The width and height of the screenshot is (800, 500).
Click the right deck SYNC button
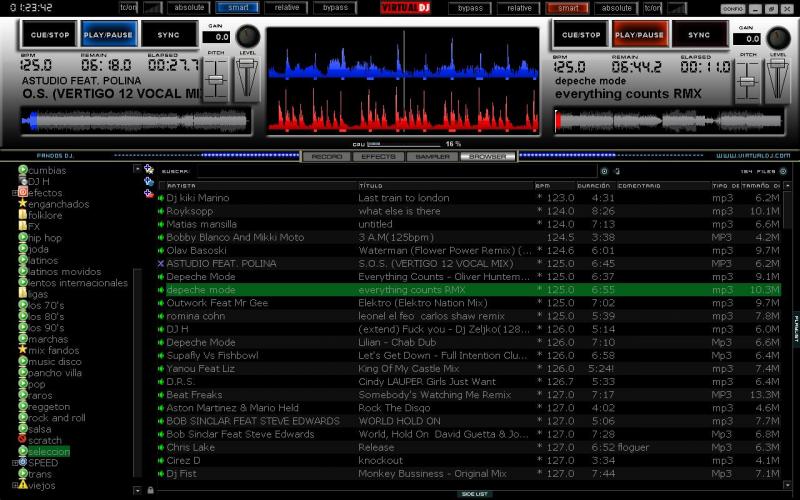[699, 35]
